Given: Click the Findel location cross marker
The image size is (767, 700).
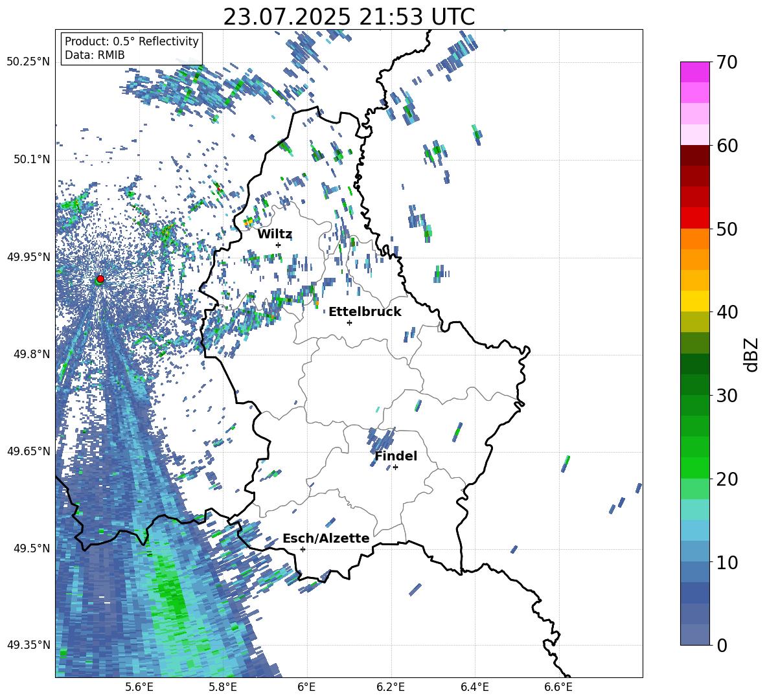Looking at the screenshot, I should (395, 468).
